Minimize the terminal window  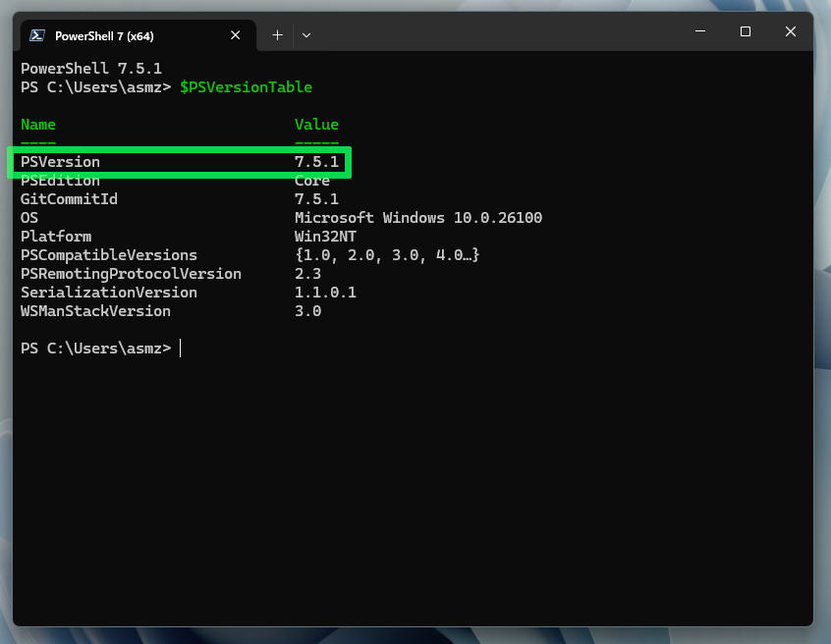(x=700, y=31)
